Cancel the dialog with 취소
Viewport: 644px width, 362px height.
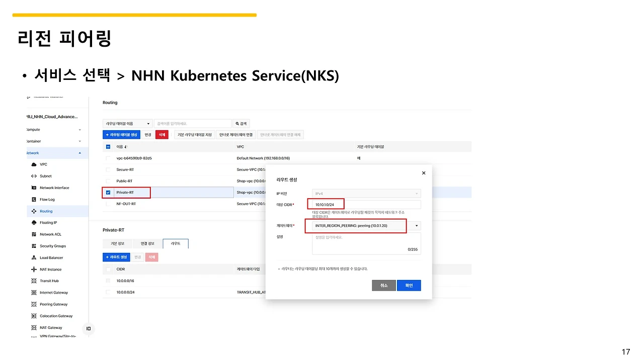[x=384, y=286]
